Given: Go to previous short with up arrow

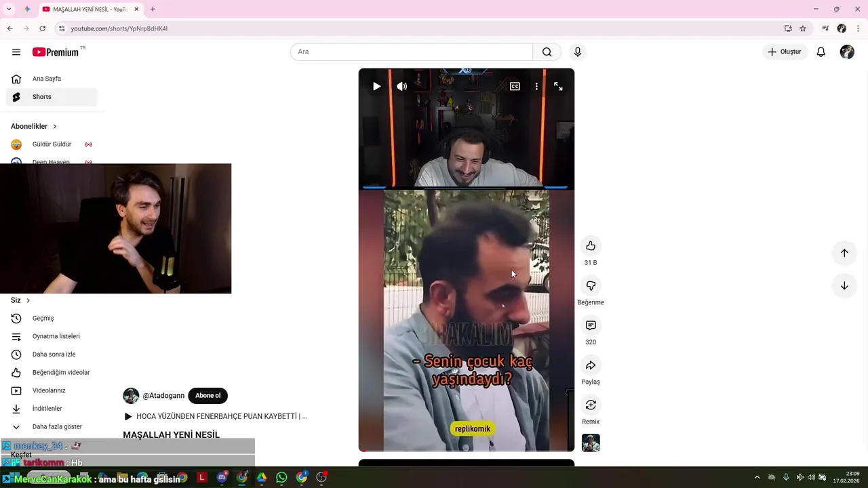Looking at the screenshot, I should (844, 253).
